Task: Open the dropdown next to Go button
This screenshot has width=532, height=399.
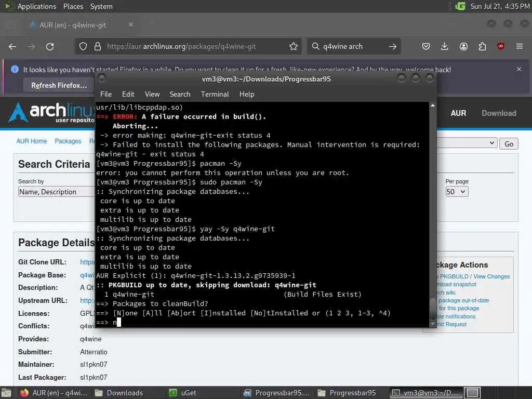Action: (467, 143)
